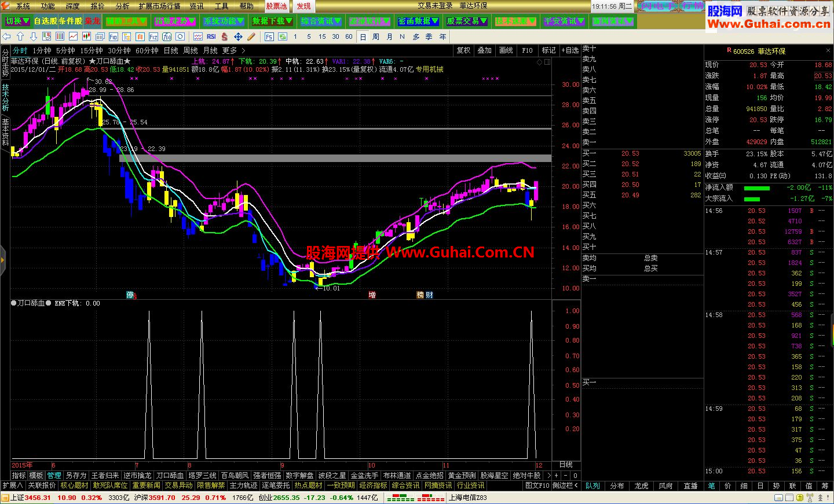Select the 15-minute period toggle

322,36
